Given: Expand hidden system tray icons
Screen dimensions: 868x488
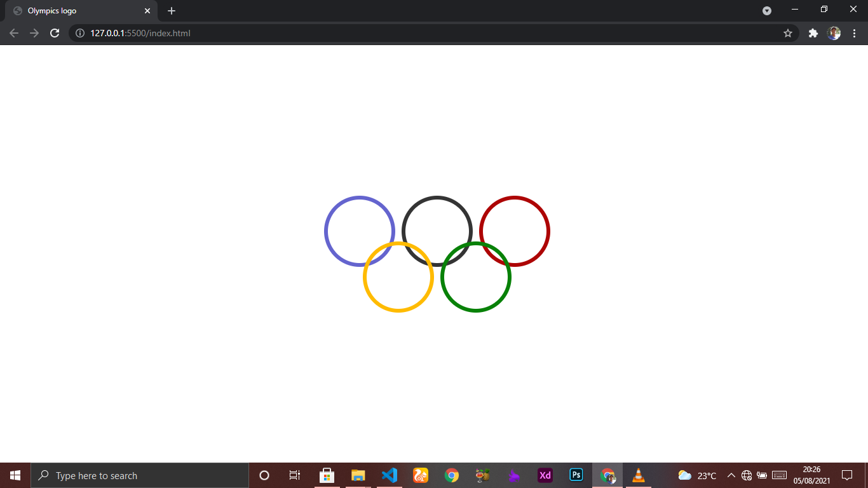Looking at the screenshot, I should tap(731, 475).
